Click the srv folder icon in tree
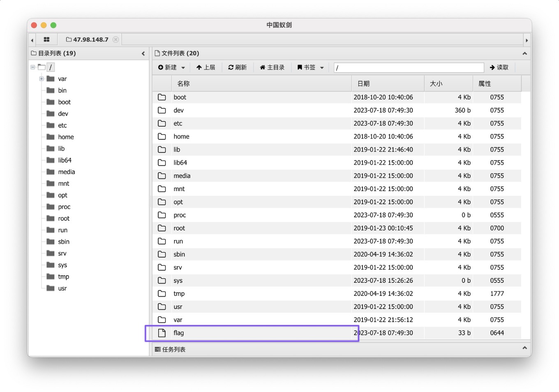Image resolution: width=559 pixels, height=392 pixels. pyautogui.click(x=51, y=253)
